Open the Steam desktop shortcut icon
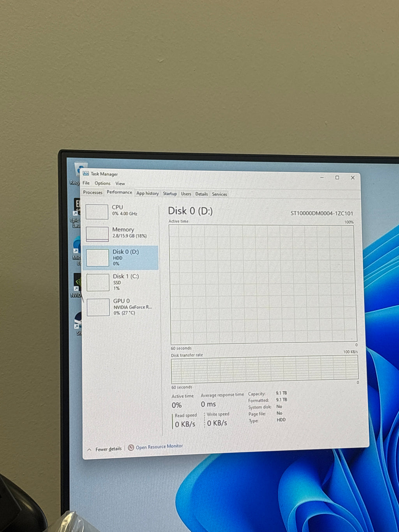 (79, 323)
